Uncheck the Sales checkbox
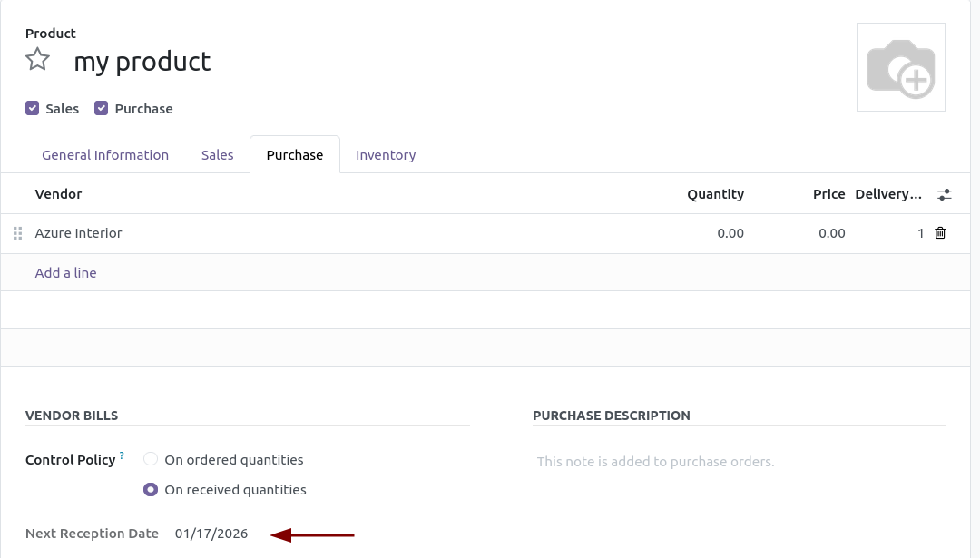Image resolution: width=980 pixels, height=558 pixels. tap(32, 108)
